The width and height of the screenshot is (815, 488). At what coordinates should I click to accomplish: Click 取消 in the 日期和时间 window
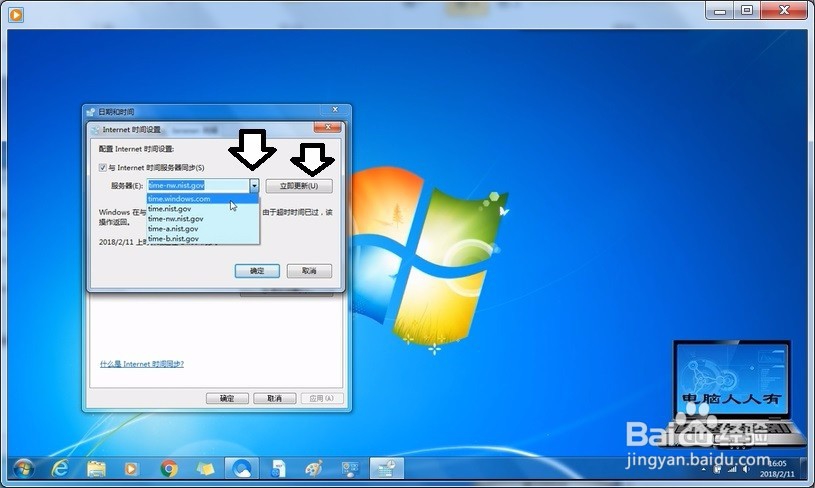274,399
